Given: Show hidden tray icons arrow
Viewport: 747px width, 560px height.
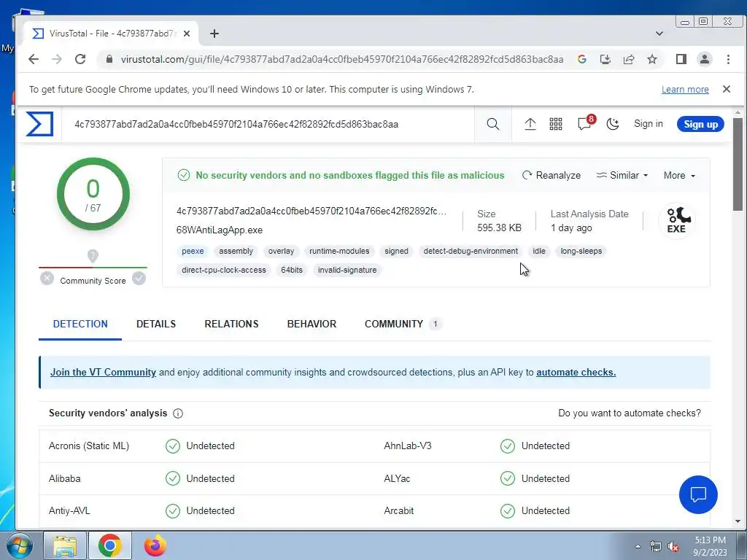Looking at the screenshot, I should (x=638, y=546).
